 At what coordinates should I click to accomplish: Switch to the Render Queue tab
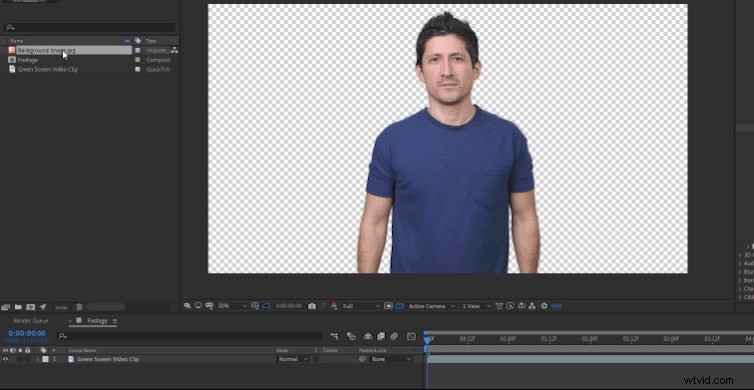pos(31,321)
